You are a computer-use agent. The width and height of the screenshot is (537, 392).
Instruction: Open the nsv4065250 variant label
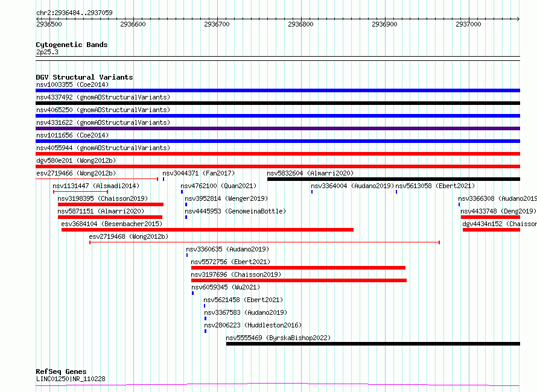pyautogui.click(x=103, y=110)
